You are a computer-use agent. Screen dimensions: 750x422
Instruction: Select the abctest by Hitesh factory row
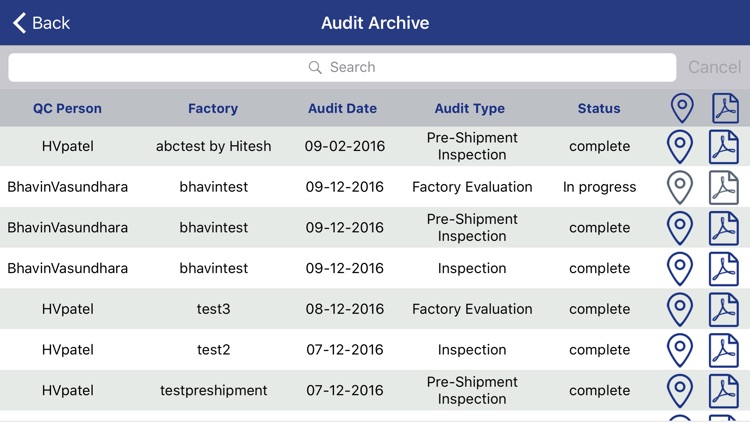(213, 146)
